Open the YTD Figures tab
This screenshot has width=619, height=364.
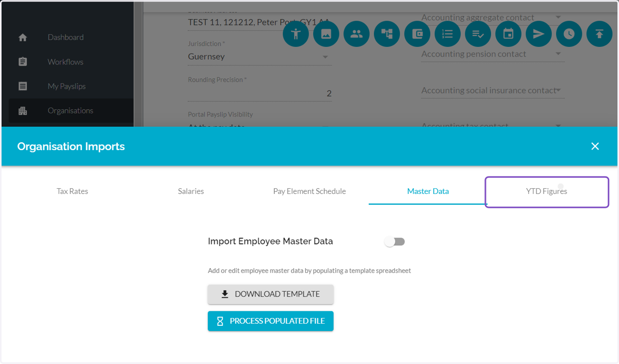(x=547, y=191)
